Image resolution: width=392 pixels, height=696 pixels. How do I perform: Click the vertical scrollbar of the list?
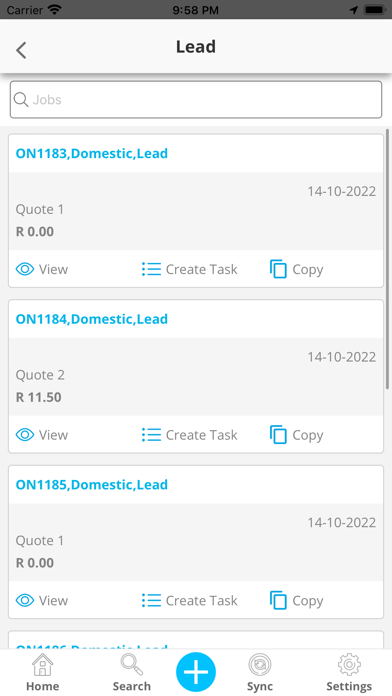tap(388, 260)
